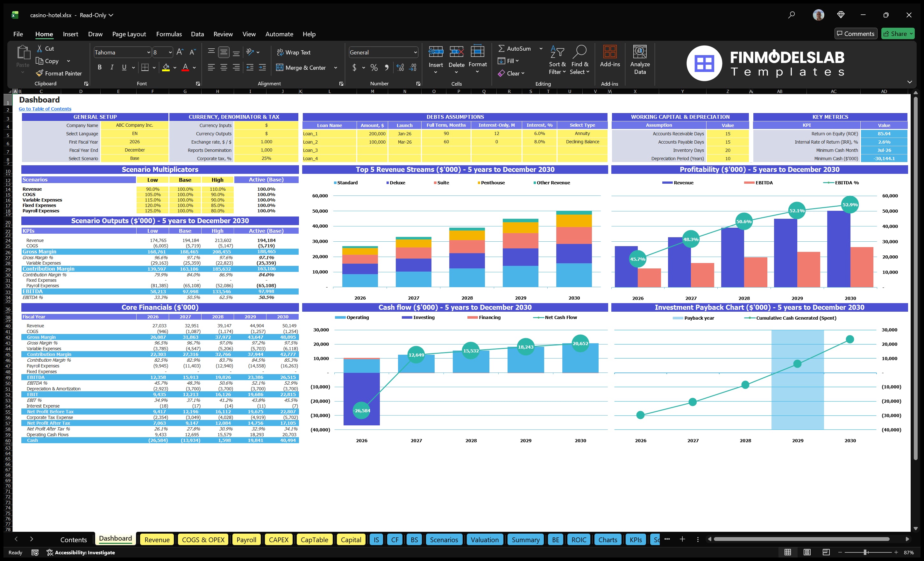
Task: Open the number format dropdown showing General
Action: pyautogui.click(x=415, y=52)
